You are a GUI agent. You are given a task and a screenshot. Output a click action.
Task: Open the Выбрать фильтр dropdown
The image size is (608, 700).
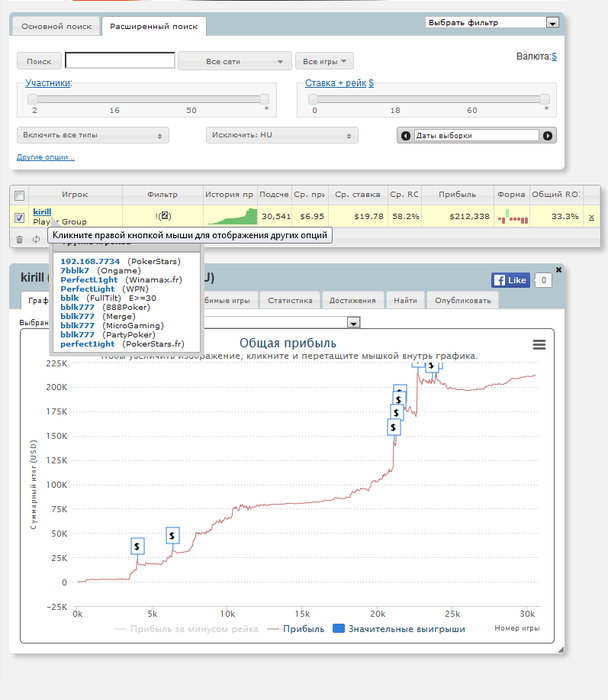(x=490, y=22)
